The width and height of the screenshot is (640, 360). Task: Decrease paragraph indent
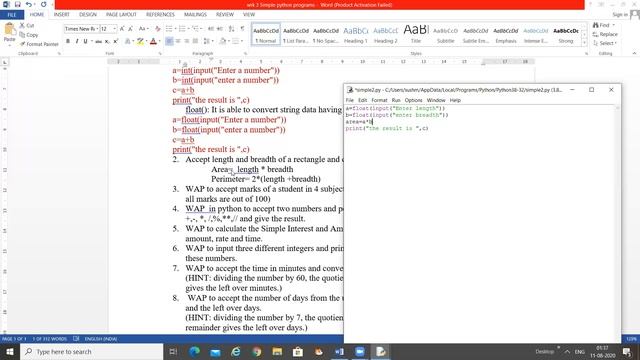tap(211, 29)
